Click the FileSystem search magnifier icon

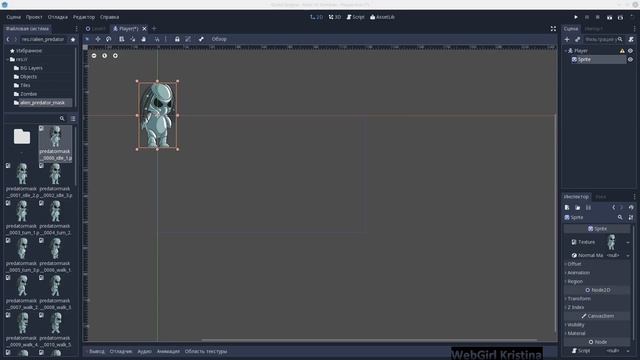pos(62,118)
